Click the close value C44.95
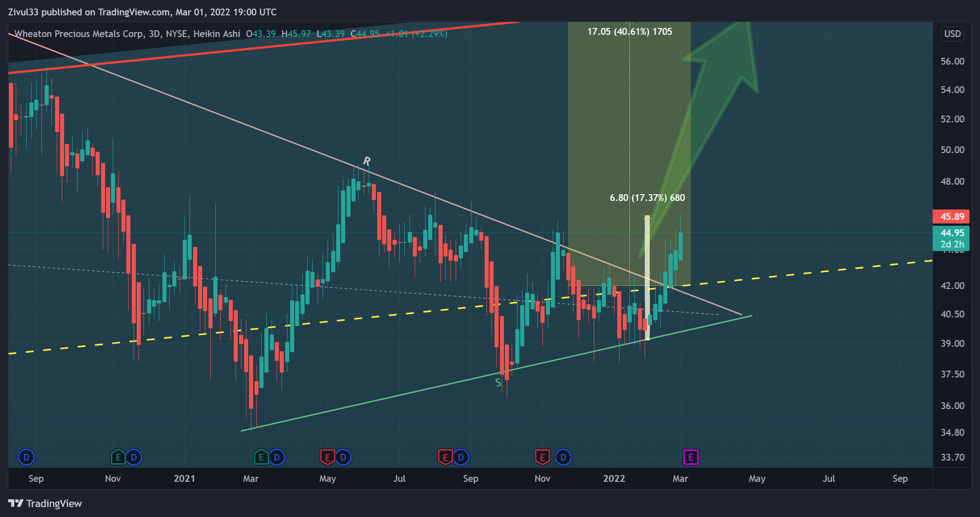980x517 pixels. click(x=365, y=34)
